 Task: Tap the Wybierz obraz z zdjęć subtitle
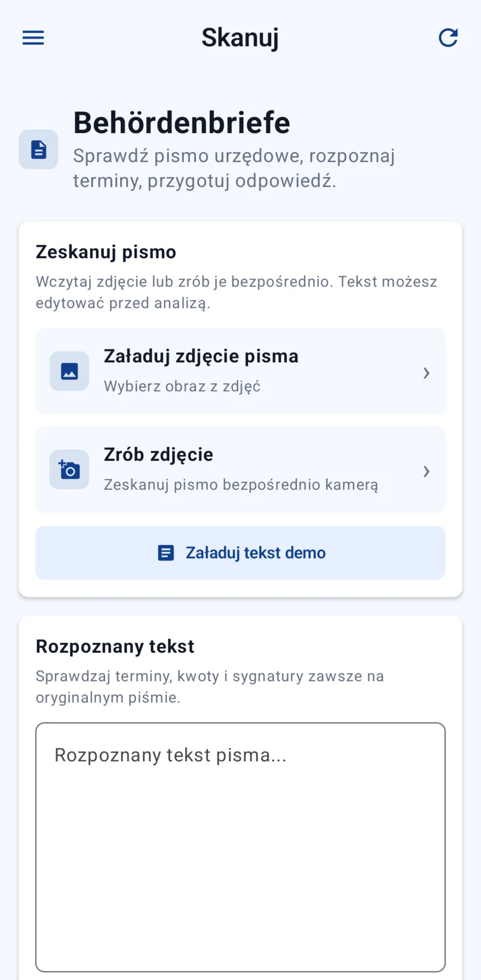click(x=182, y=386)
